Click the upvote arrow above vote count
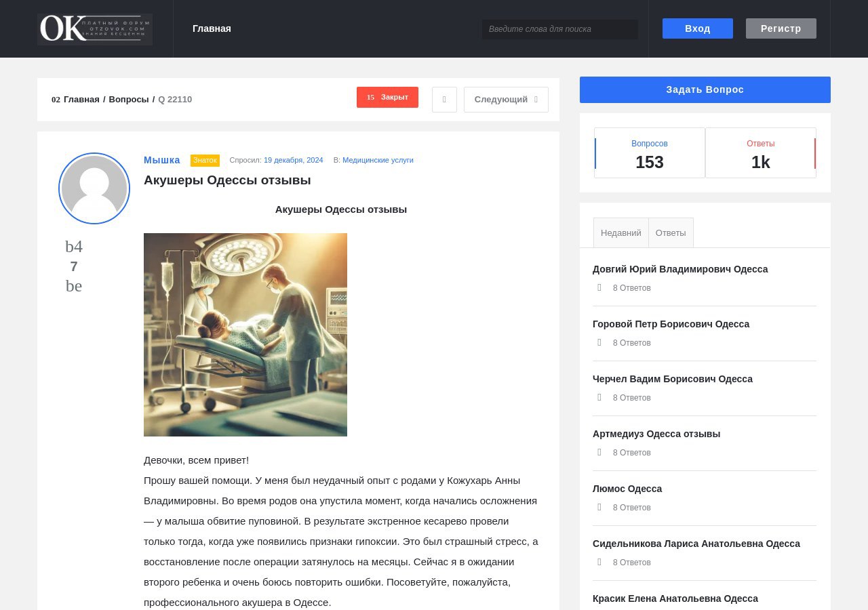This screenshot has width=868, height=610. (x=74, y=247)
